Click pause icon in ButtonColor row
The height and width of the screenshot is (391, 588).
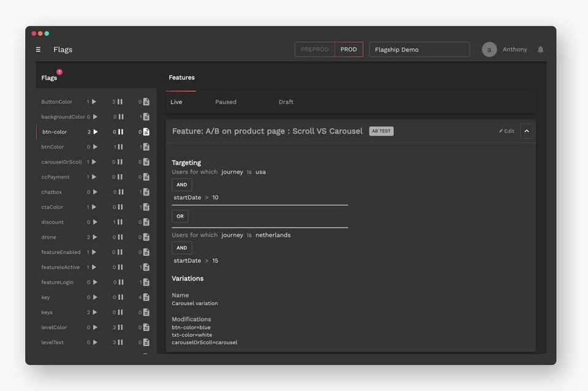pos(120,102)
